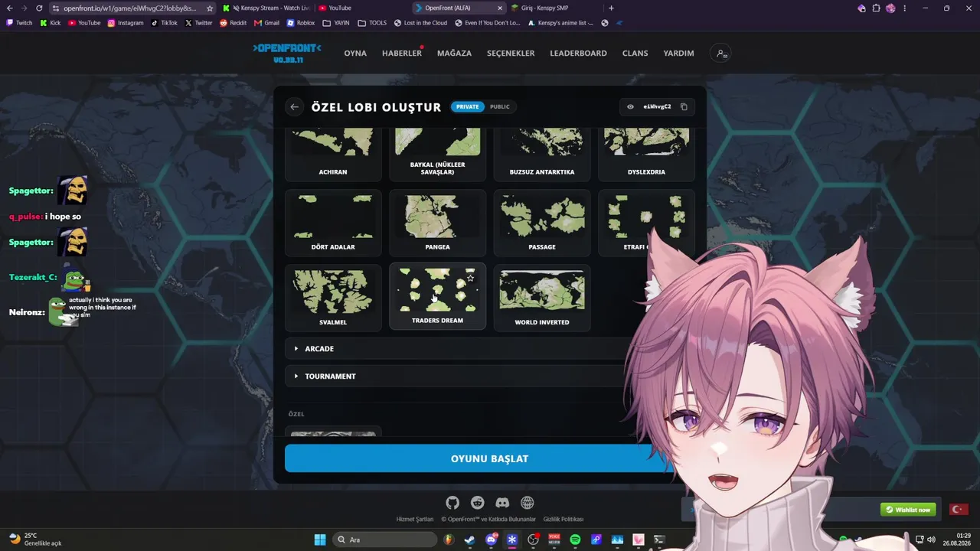Open Steam from the taskbar
The width and height of the screenshot is (980, 551).
[469, 540]
